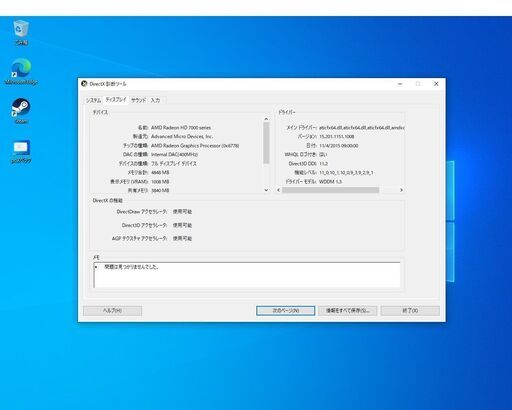Click inside the メモ notes text box

(x=247, y=275)
